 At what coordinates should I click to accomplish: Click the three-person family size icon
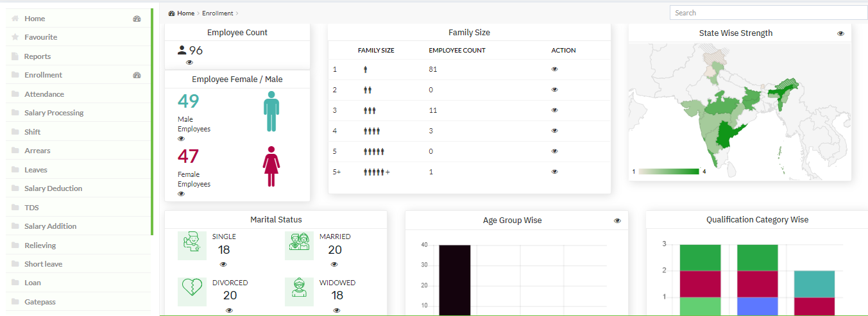(370, 110)
